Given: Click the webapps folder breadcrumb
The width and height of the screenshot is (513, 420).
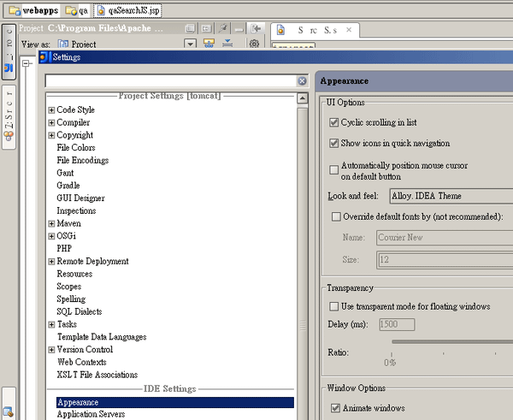Looking at the screenshot, I should coord(33,10).
